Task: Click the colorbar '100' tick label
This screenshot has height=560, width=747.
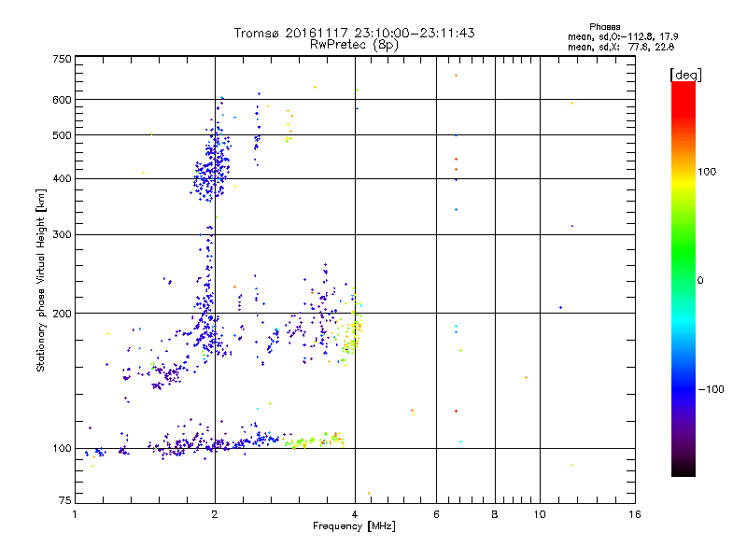Action: click(x=707, y=172)
